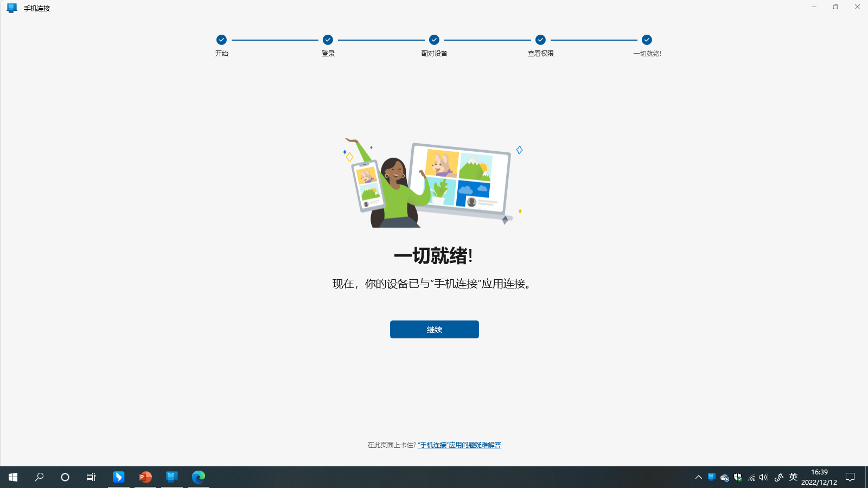The image size is (868, 488).
Task: Click the 配对设备 step checkmark
Action: tap(434, 40)
